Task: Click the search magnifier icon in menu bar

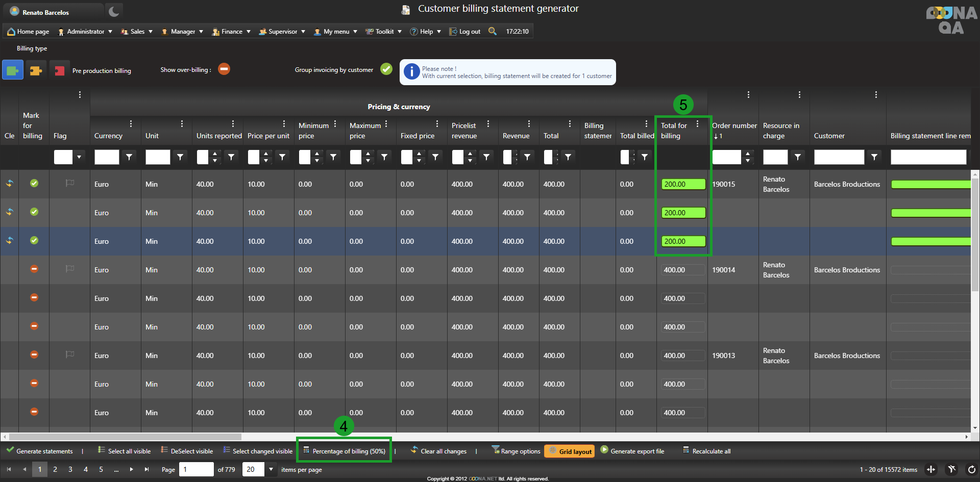Action: [x=492, y=31]
